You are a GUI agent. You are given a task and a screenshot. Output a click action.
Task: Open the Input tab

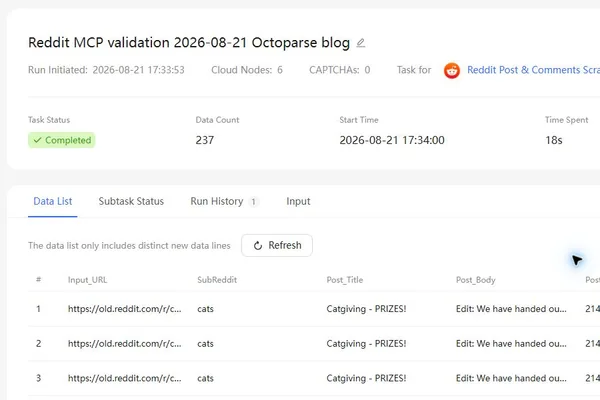pos(298,201)
